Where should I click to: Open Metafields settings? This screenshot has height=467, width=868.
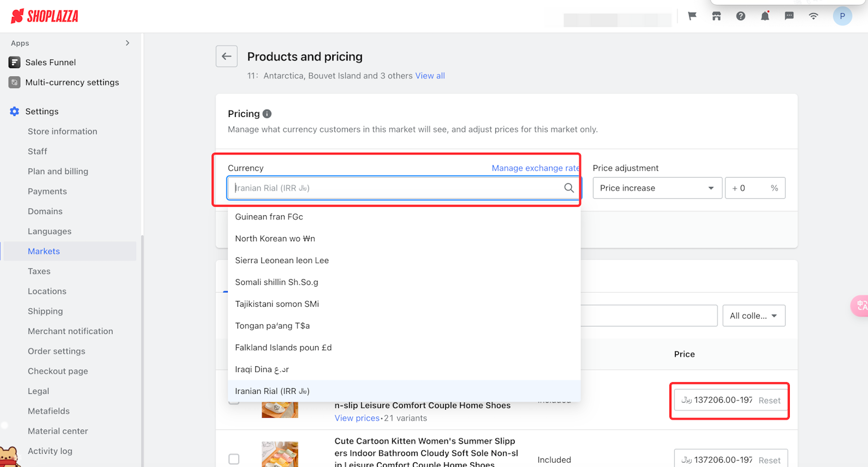(x=48, y=411)
